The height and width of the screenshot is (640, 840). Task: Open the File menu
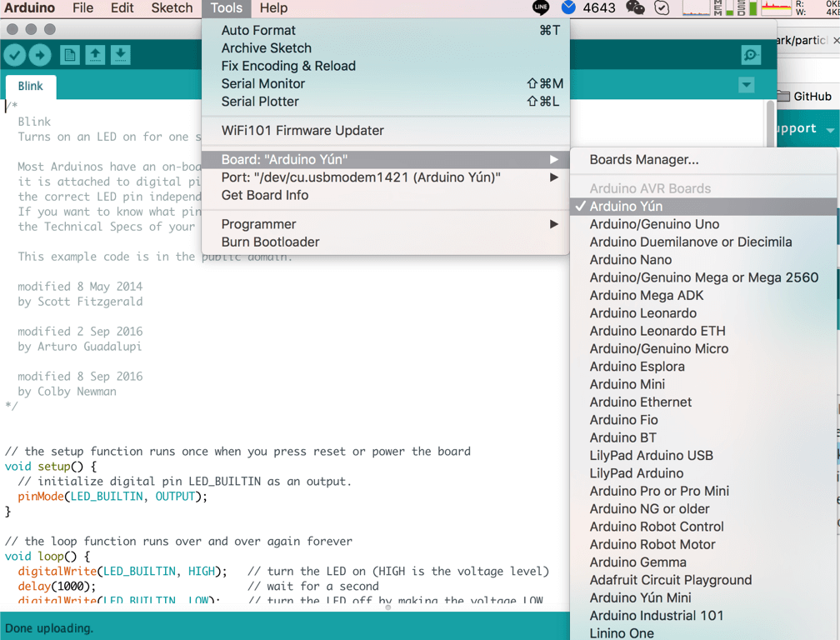82,8
